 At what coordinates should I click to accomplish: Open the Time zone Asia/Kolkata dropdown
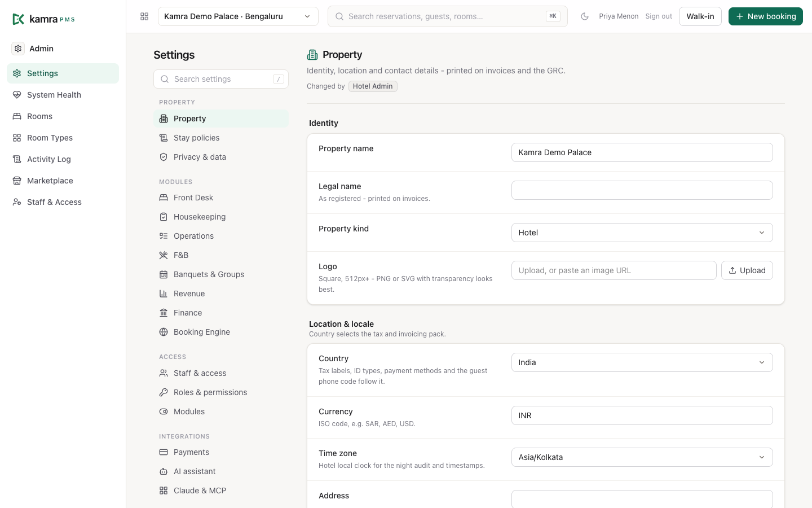(x=642, y=457)
